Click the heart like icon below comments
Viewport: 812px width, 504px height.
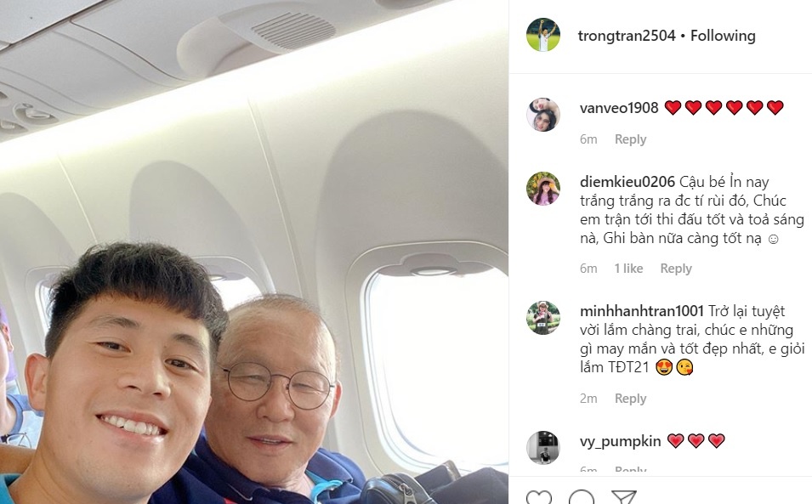point(539,497)
